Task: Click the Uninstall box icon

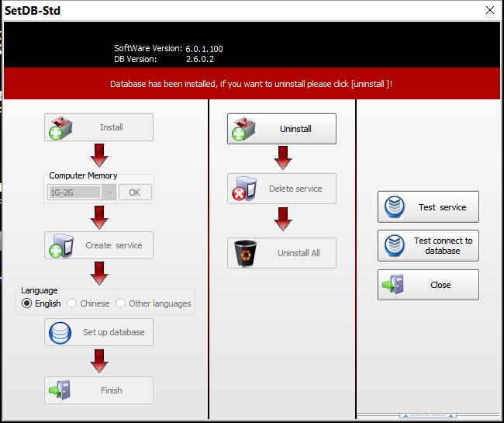Action: click(243, 130)
